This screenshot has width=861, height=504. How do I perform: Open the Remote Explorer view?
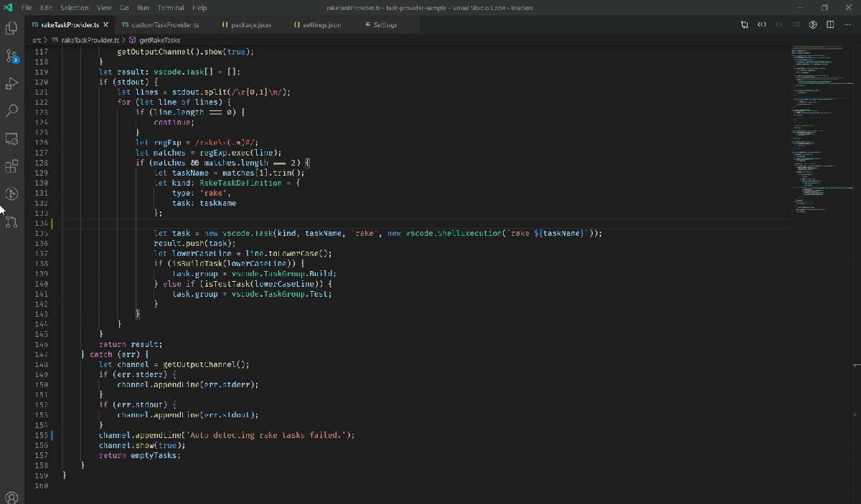11,138
